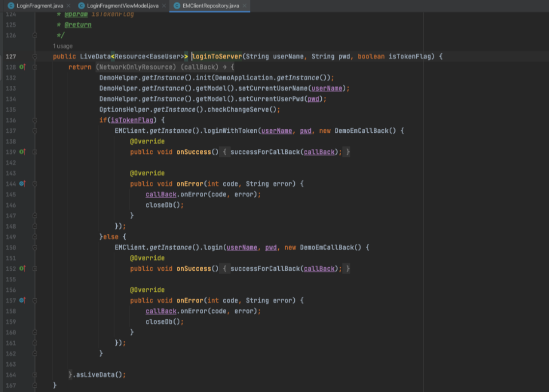
Task: Open the '1 usage' inlay hint
Action: pos(62,46)
